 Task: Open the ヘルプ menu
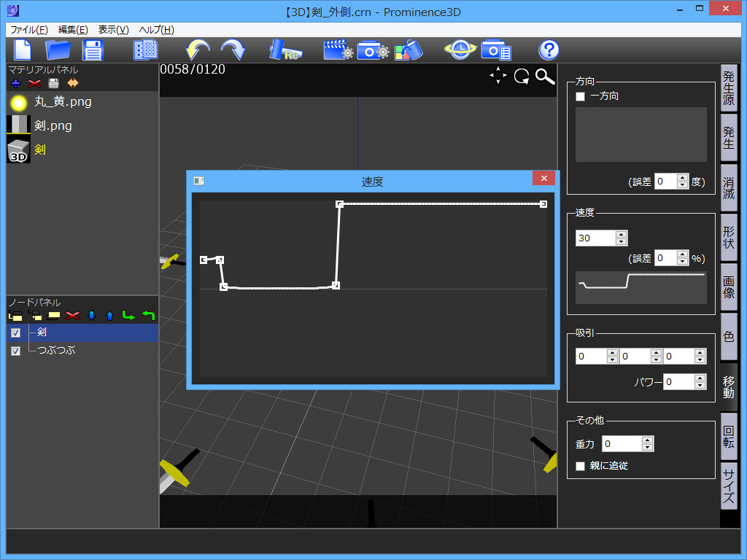156,29
